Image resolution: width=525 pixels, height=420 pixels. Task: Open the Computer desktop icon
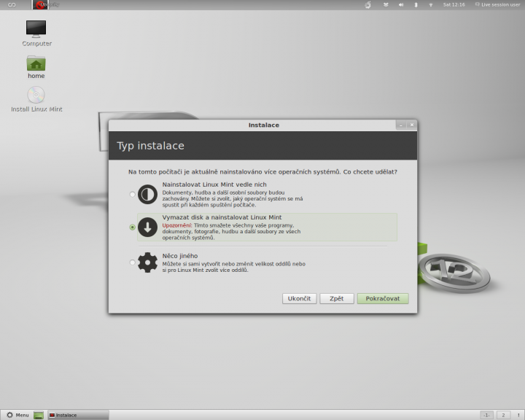(x=36, y=33)
